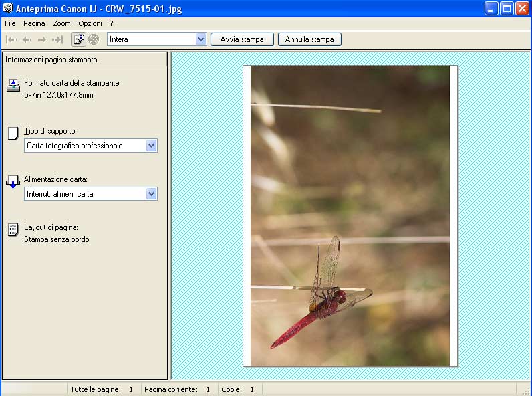The width and height of the screenshot is (532, 396).
Task: Open the File menu
Action: point(10,23)
